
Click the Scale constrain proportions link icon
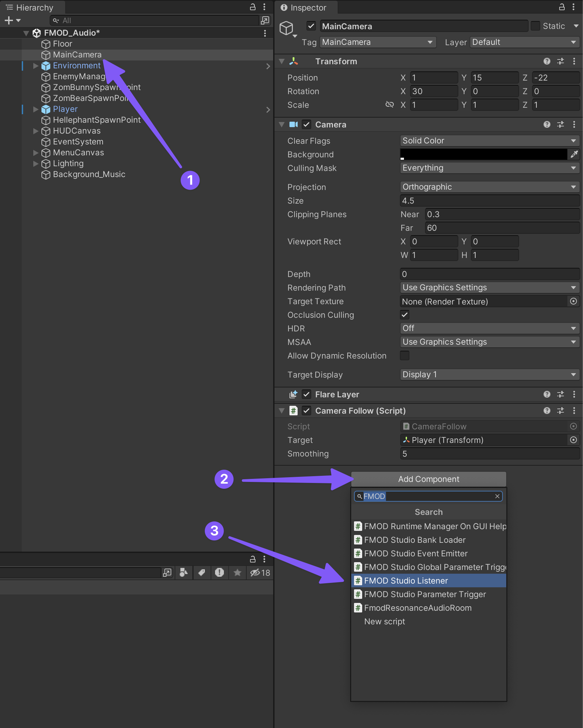389,105
